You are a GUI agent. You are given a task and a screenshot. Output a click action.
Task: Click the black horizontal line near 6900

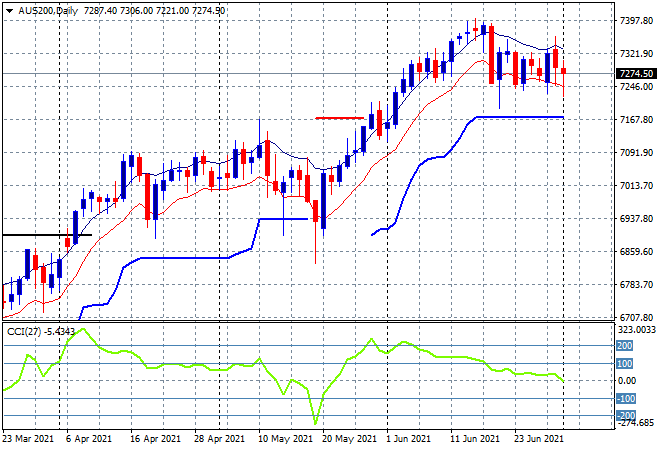(x=47, y=234)
